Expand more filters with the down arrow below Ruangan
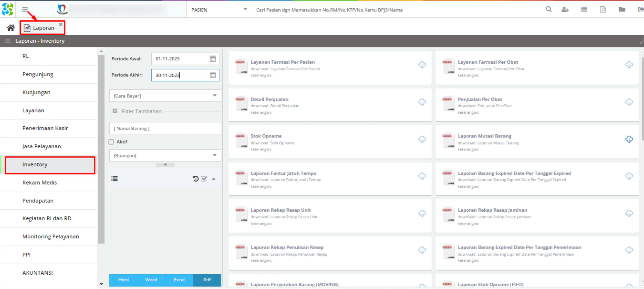The width and height of the screenshot is (644, 289). coord(165,165)
